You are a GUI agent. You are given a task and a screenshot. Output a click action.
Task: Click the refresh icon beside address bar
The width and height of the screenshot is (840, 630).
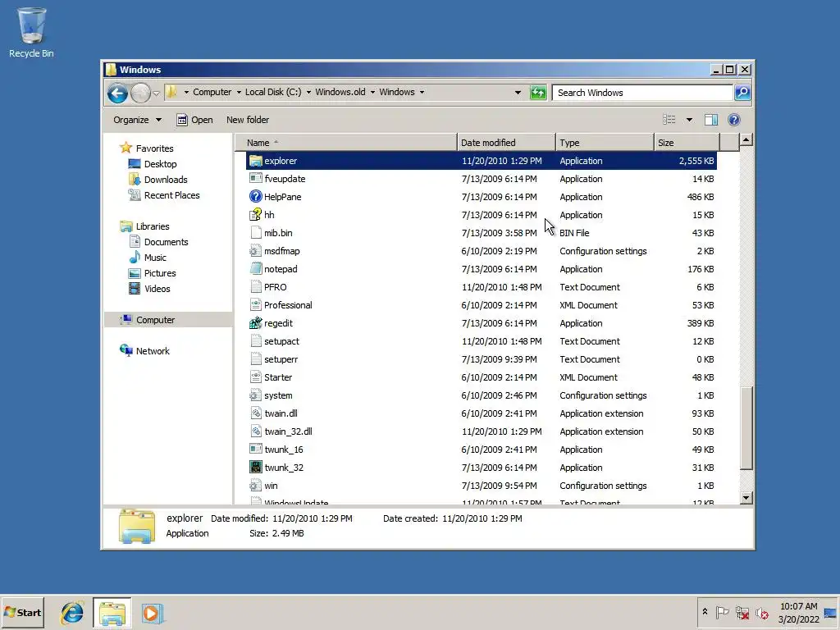[x=538, y=93]
